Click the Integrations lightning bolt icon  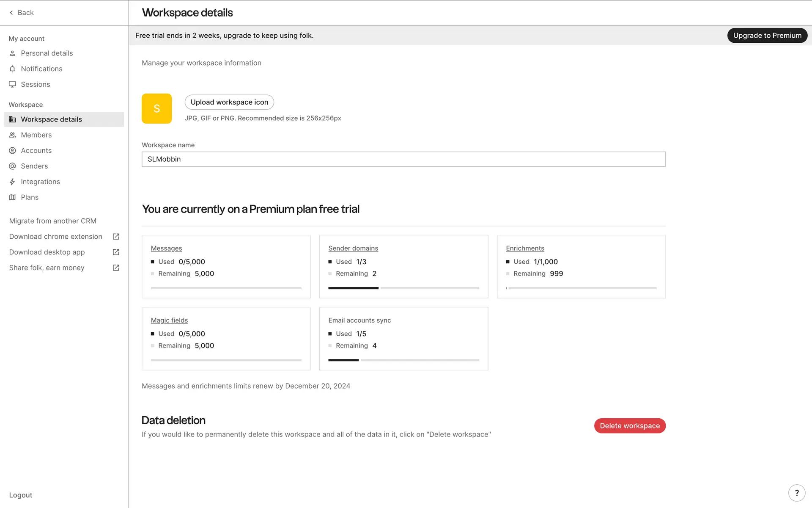tap(12, 182)
